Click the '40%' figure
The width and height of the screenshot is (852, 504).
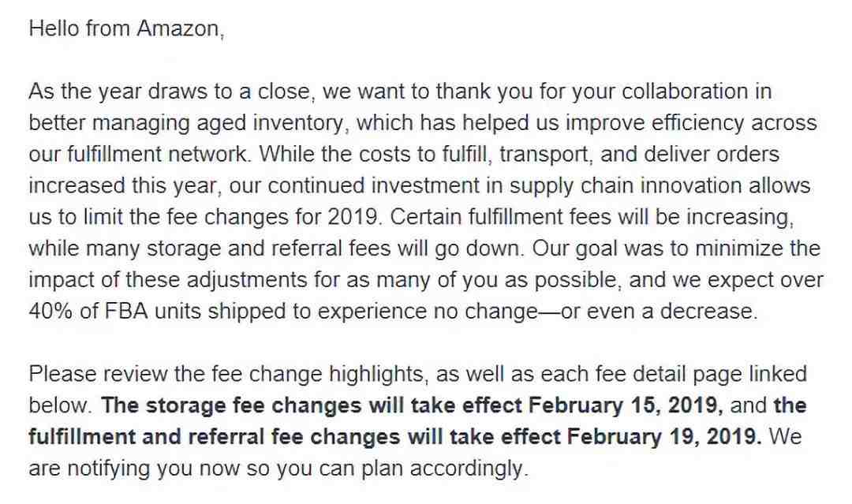tap(50, 312)
